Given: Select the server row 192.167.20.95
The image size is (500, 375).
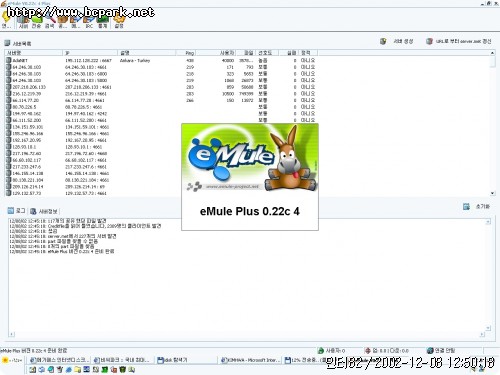Looking at the screenshot, I should click(93, 140).
